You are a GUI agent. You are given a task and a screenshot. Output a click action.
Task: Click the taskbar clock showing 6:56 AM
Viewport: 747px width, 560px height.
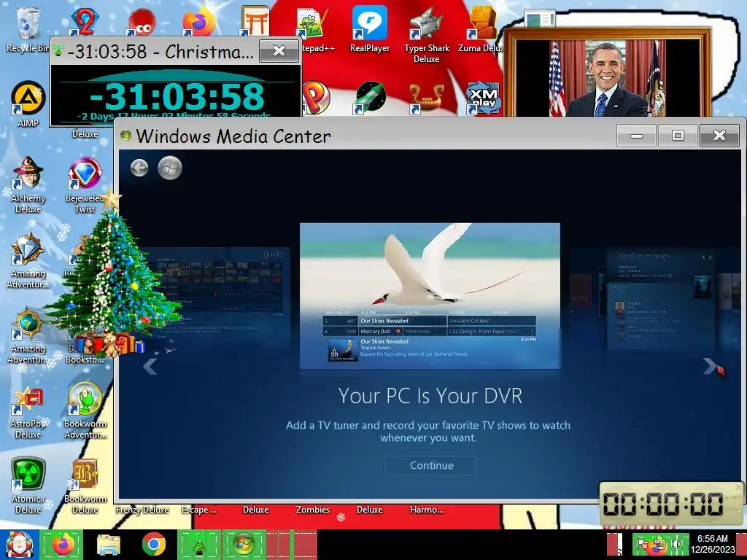pos(713,544)
